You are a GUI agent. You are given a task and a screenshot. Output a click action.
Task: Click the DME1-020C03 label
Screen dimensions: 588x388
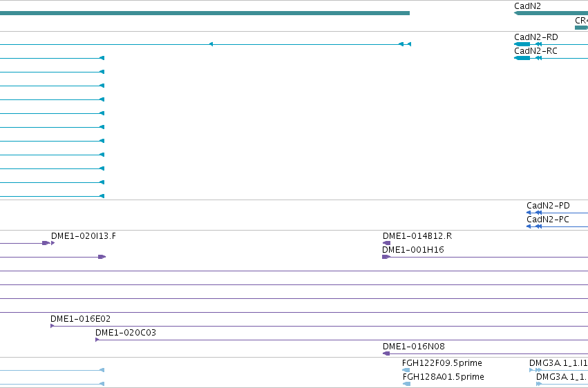click(125, 333)
